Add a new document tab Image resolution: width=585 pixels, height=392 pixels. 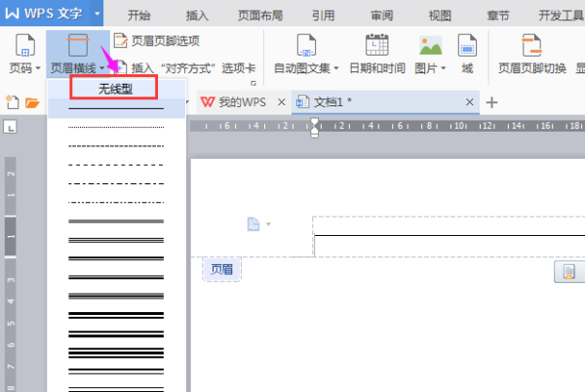[491, 102]
